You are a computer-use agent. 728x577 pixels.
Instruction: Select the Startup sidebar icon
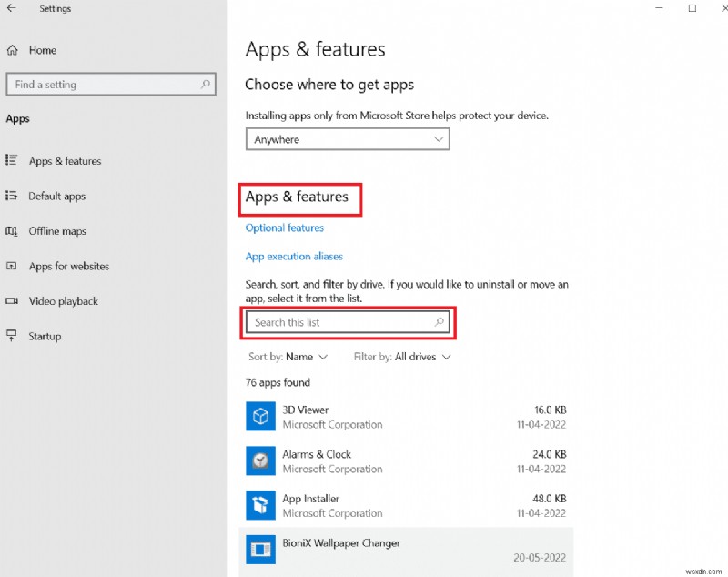pyautogui.click(x=13, y=336)
